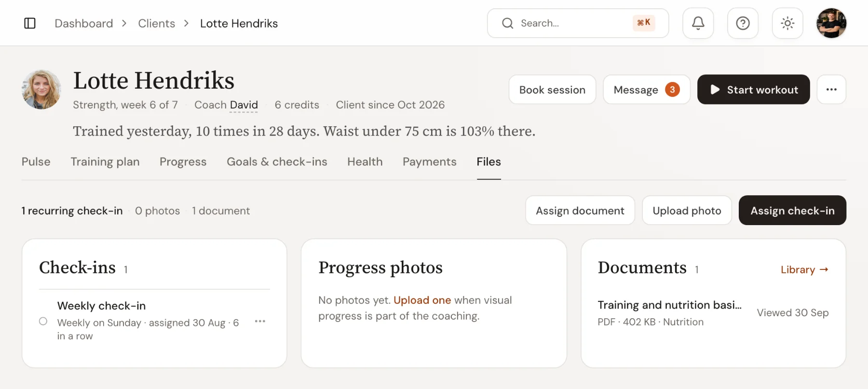Click Assign document button
Screen dimensions: 868x389
click(x=580, y=210)
